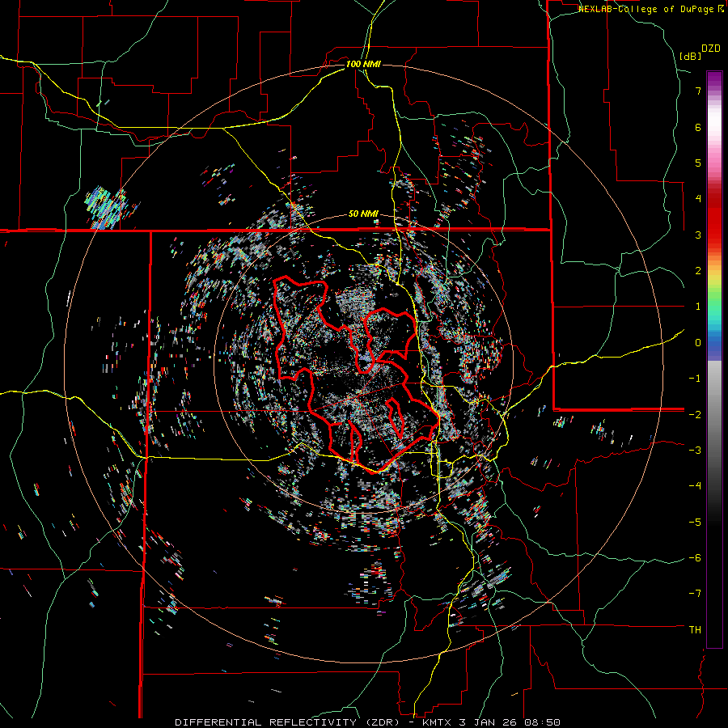
Task: Click the 3 value on color scale
Action: point(698,235)
